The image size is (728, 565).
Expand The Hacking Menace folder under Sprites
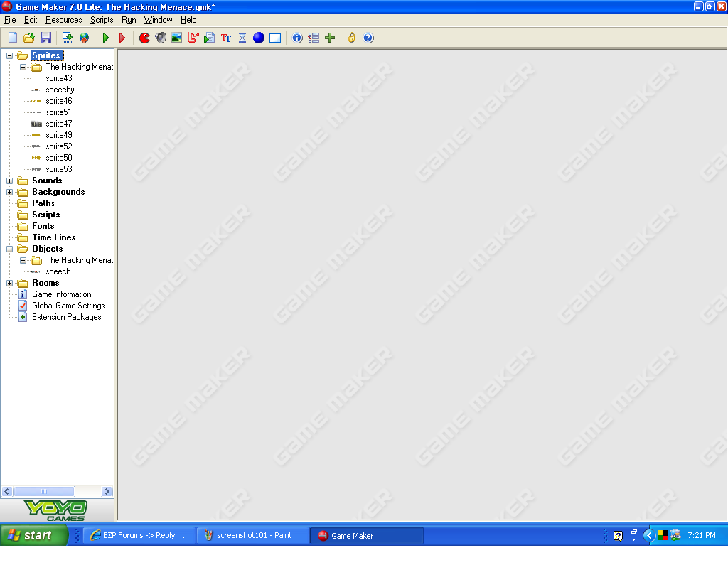[23, 67]
